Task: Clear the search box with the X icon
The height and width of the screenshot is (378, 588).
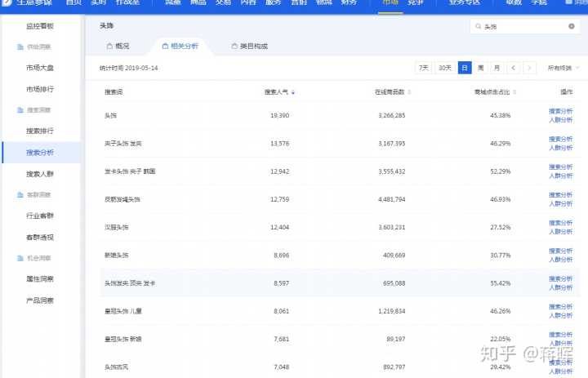Action: 571,27
